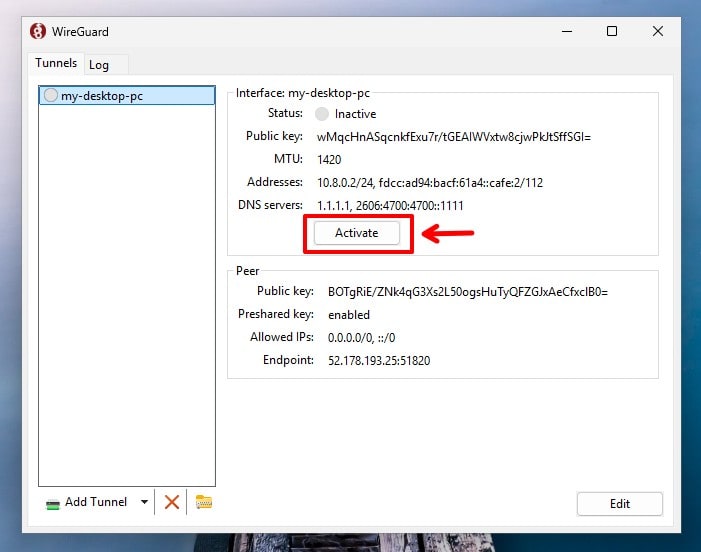This screenshot has width=701, height=552.
Task: Delete selected tunnel with red X icon
Action: tap(172, 502)
